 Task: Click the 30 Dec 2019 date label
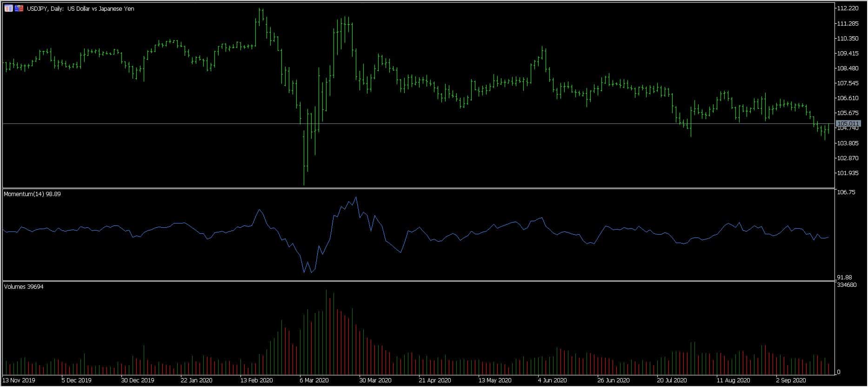[x=138, y=380]
